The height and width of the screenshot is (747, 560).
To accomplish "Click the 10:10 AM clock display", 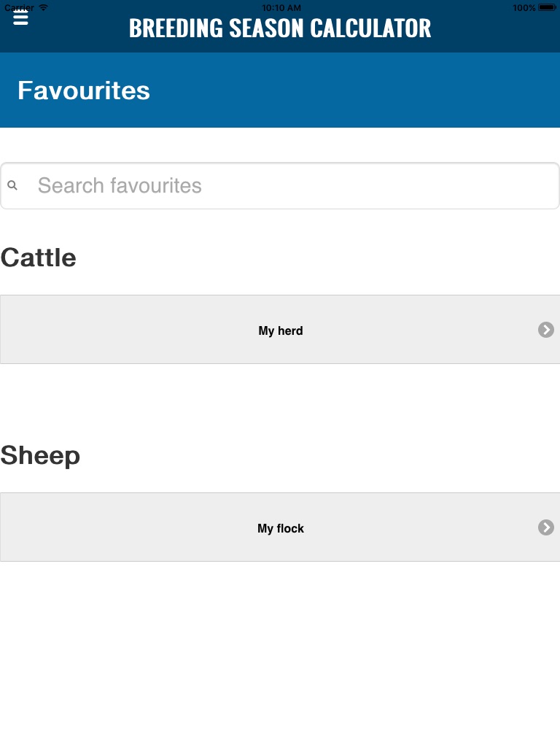I will 280,7.
